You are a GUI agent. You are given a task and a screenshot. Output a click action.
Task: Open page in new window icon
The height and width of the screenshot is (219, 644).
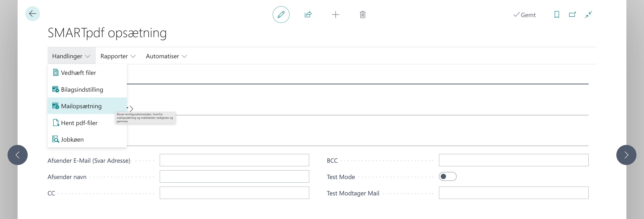[572, 15]
